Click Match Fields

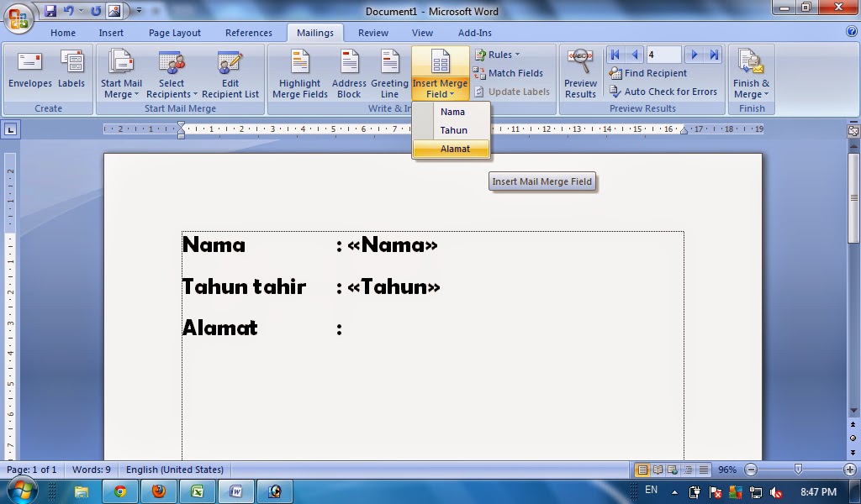point(511,73)
